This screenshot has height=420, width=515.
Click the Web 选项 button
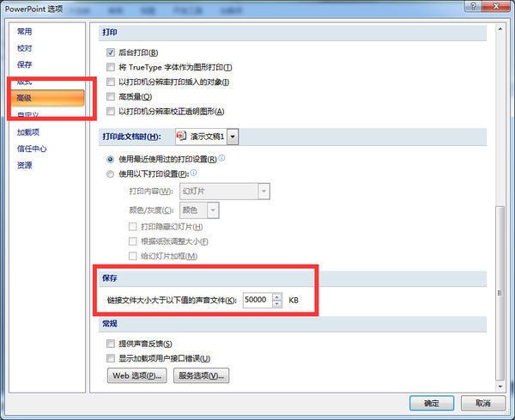pos(136,376)
